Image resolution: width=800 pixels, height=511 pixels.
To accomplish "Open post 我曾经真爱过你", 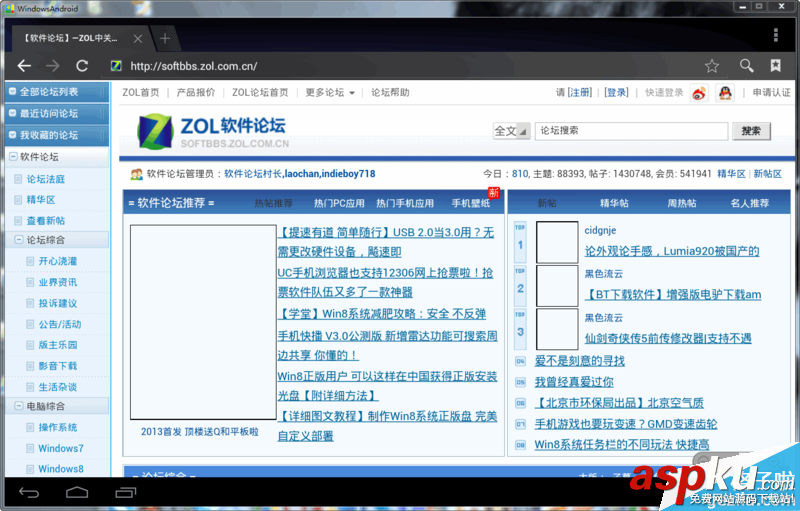I will [x=574, y=382].
